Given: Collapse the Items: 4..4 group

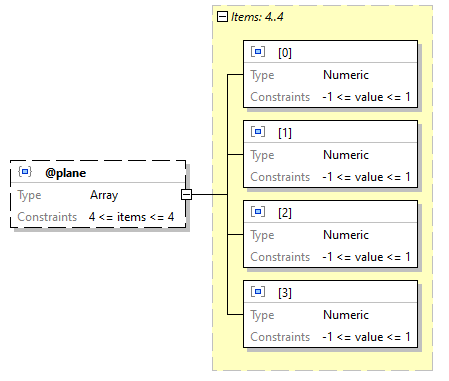Looking at the screenshot, I should (222, 16).
